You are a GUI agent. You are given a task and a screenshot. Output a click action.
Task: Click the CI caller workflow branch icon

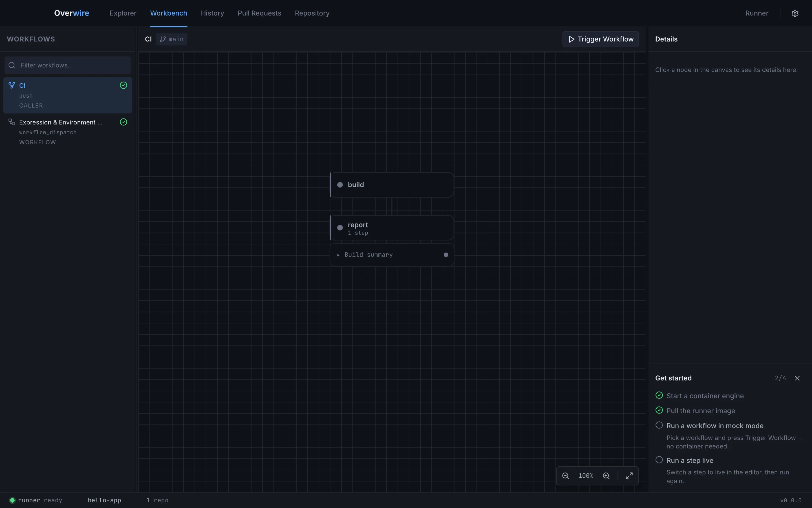click(x=12, y=85)
